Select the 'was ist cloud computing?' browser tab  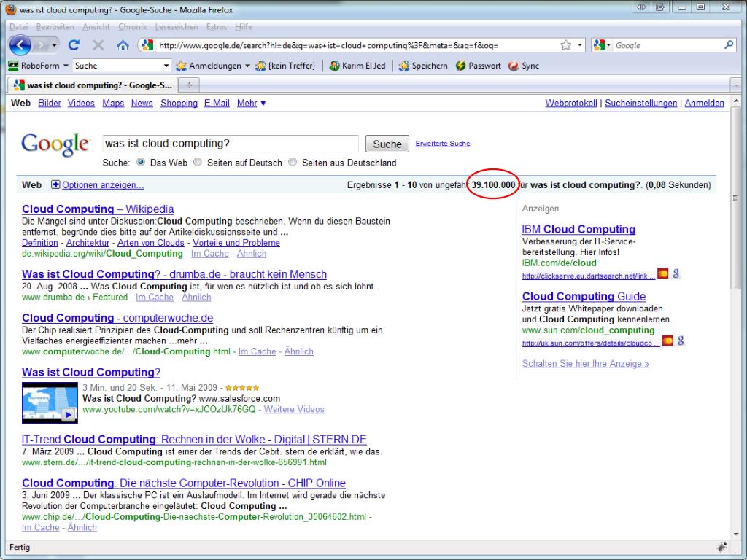point(93,85)
